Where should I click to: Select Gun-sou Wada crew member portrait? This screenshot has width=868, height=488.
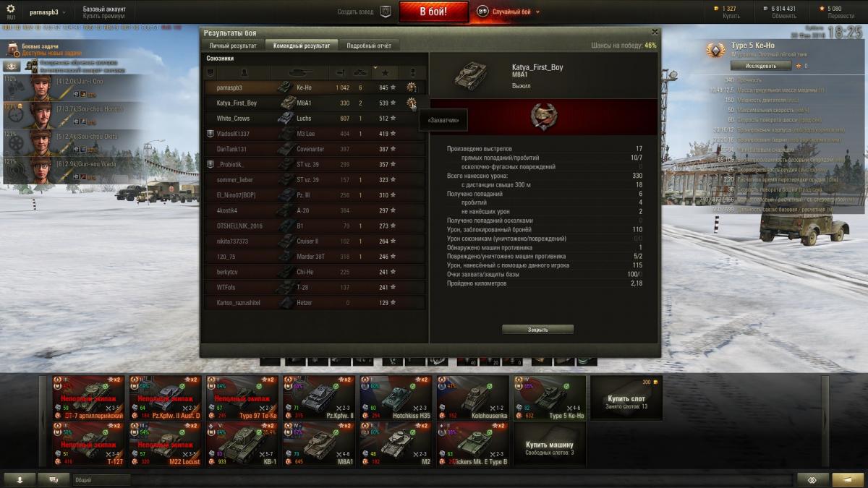41,169
